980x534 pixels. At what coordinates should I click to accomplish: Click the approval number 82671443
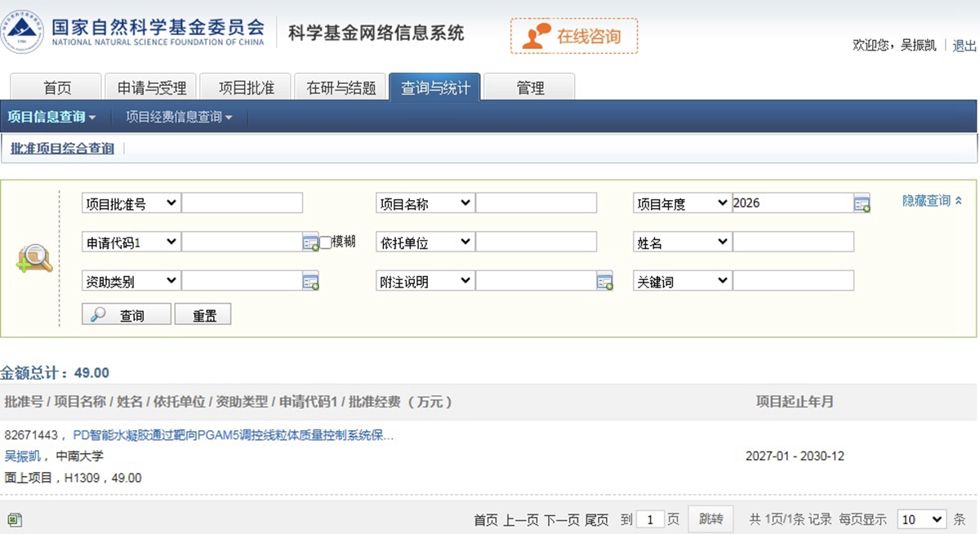31,435
